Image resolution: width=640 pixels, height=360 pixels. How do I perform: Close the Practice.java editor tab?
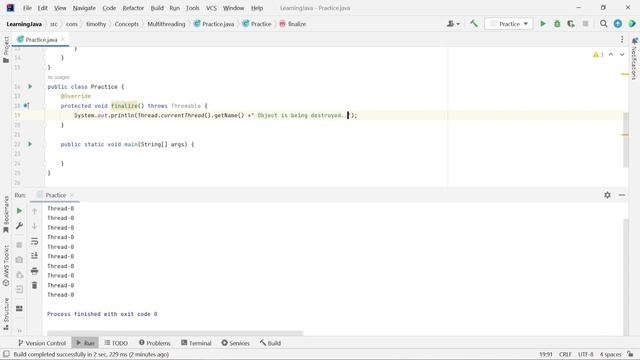pos(63,40)
